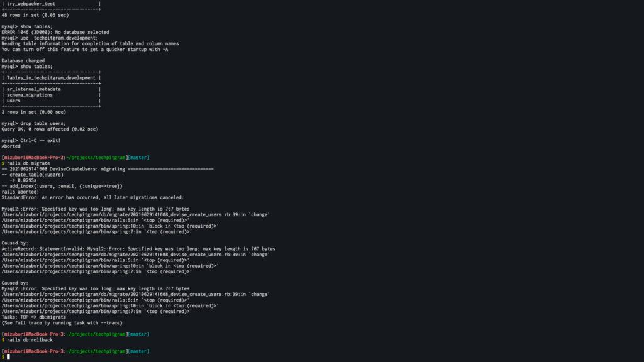The height and width of the screenshot is (362, 644).
Task: Click the 'Tasks: TOP => db:migrate' line
Action: point(34,317)
